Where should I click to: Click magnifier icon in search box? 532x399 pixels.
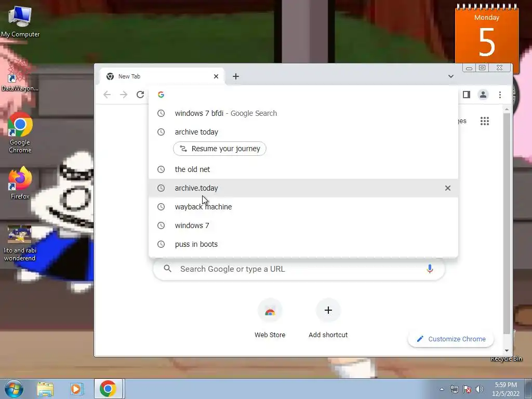click(167, 269)
